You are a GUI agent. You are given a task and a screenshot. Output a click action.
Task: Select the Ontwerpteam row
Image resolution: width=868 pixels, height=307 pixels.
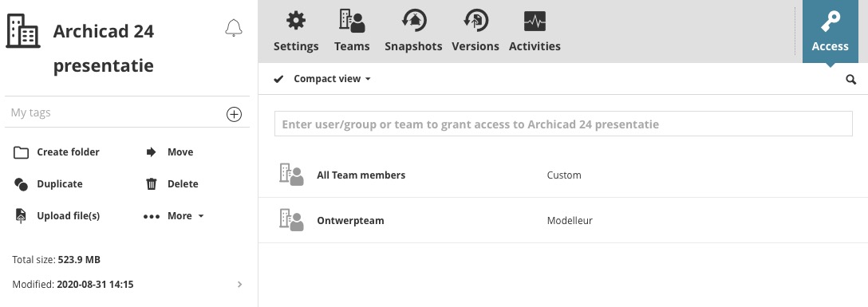coord(563,220)
